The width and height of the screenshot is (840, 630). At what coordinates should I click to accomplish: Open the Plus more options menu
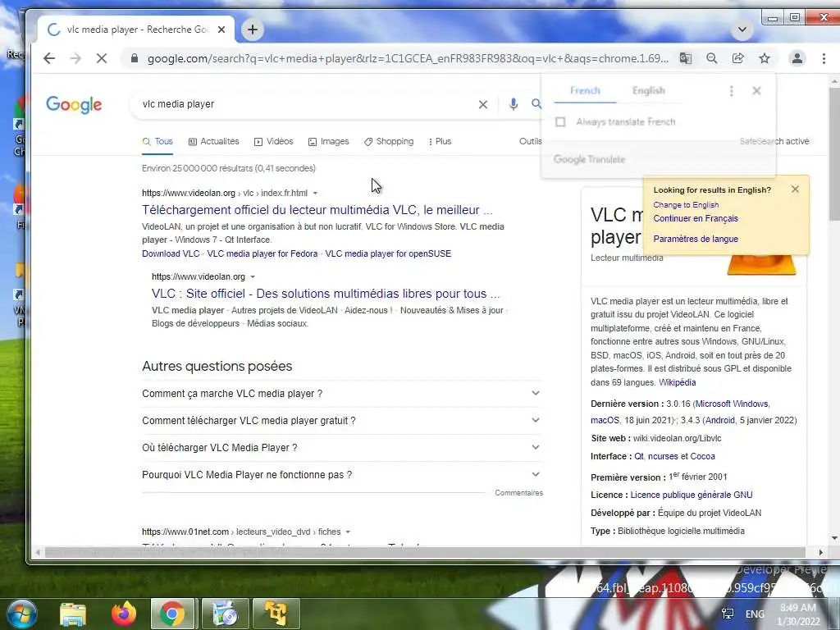point(440,141)
